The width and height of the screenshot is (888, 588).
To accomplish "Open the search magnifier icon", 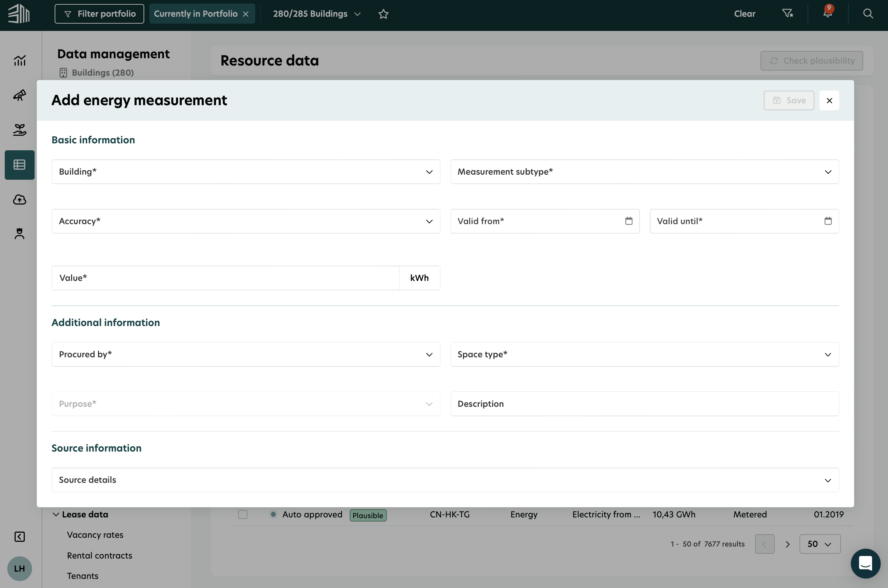I will pyautogui.click(x=868, y=13).
